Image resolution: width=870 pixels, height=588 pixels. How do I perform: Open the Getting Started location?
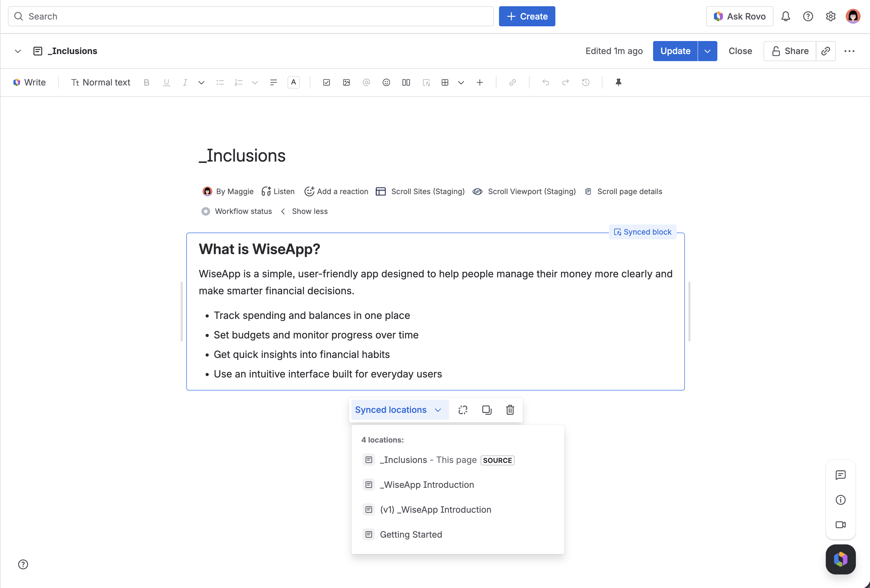point(457,535)
